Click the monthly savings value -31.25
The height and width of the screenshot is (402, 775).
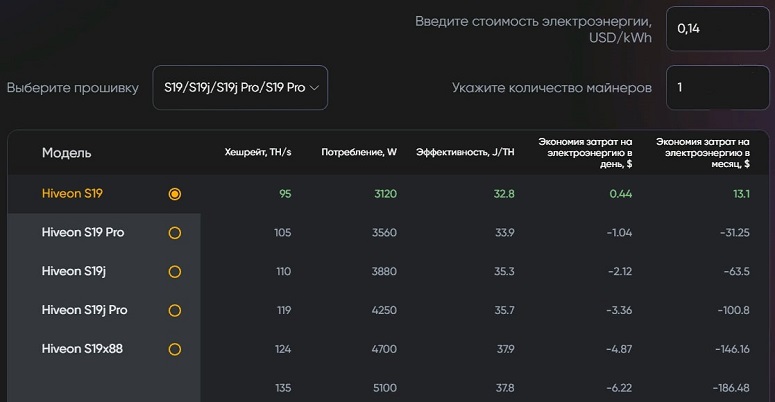[735, 232]
